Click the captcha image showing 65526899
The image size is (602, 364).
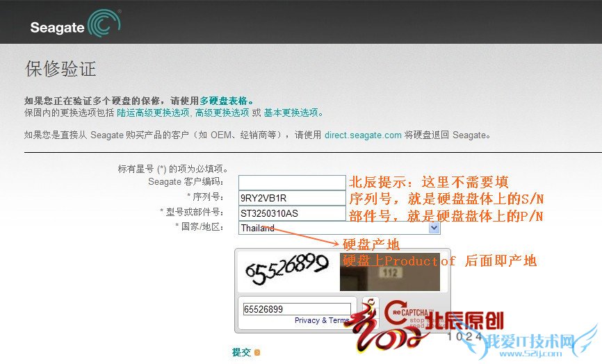[287, 271]
